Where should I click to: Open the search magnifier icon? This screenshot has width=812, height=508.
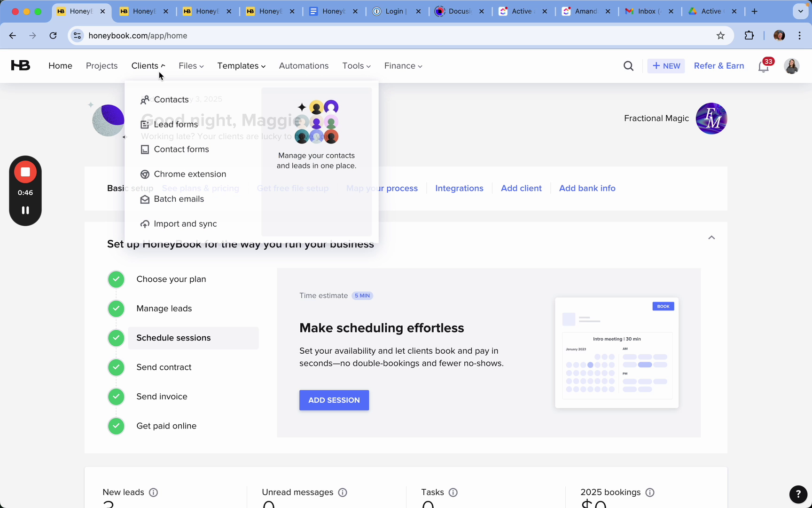point(628,66)
